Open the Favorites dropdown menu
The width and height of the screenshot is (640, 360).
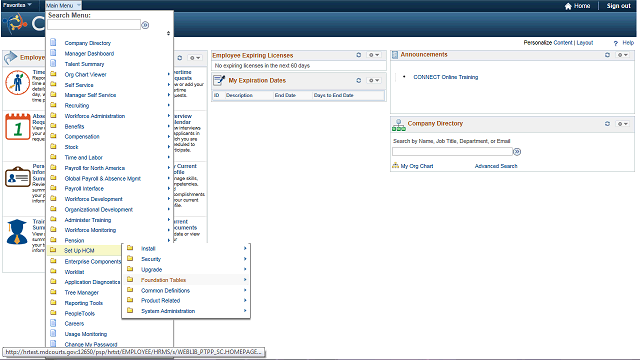(17, 5)
